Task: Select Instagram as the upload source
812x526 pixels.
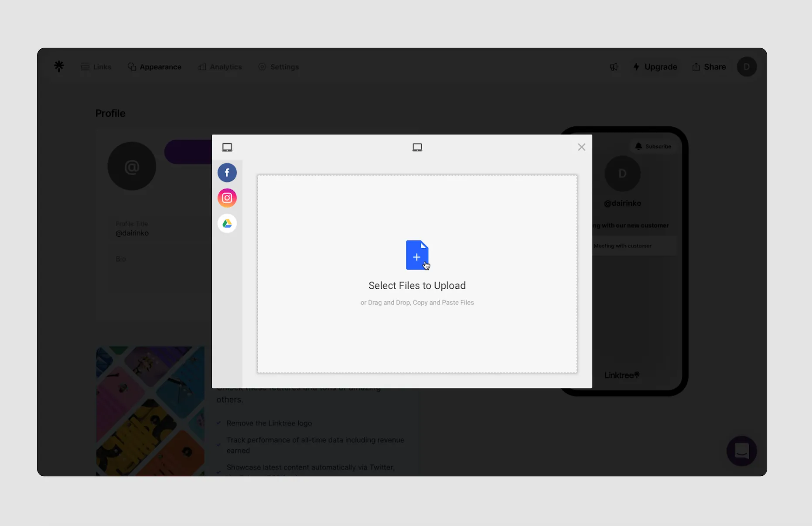Action: click(x=227, y=198)
